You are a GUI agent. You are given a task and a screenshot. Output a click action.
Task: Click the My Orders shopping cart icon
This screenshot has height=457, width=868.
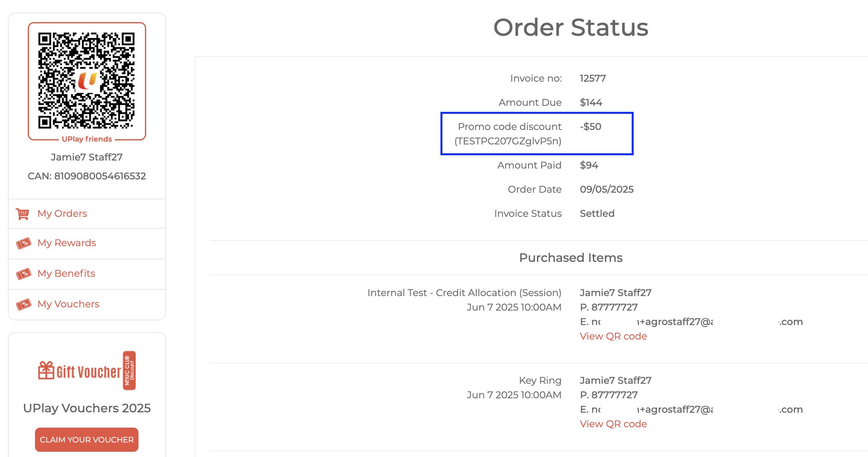(23, 214)
